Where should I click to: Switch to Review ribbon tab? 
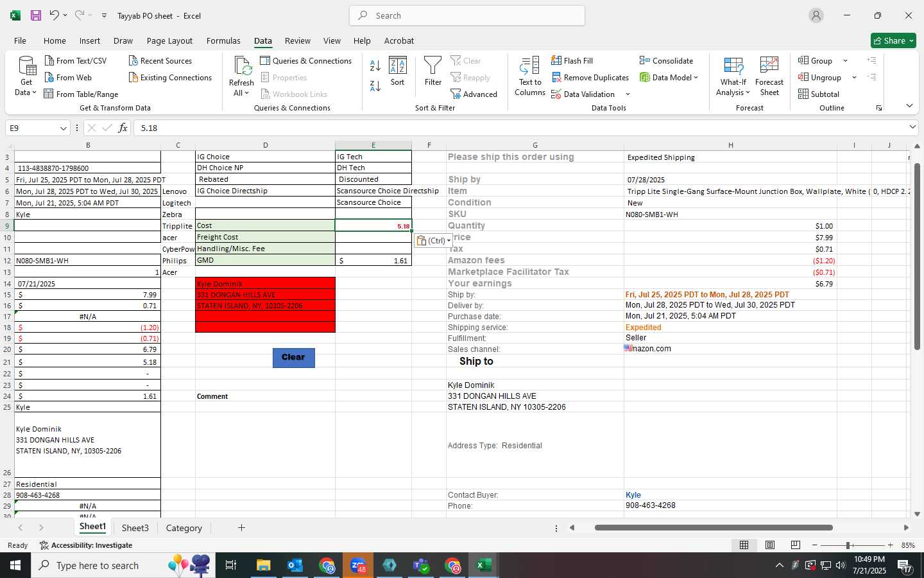point(298,40)
